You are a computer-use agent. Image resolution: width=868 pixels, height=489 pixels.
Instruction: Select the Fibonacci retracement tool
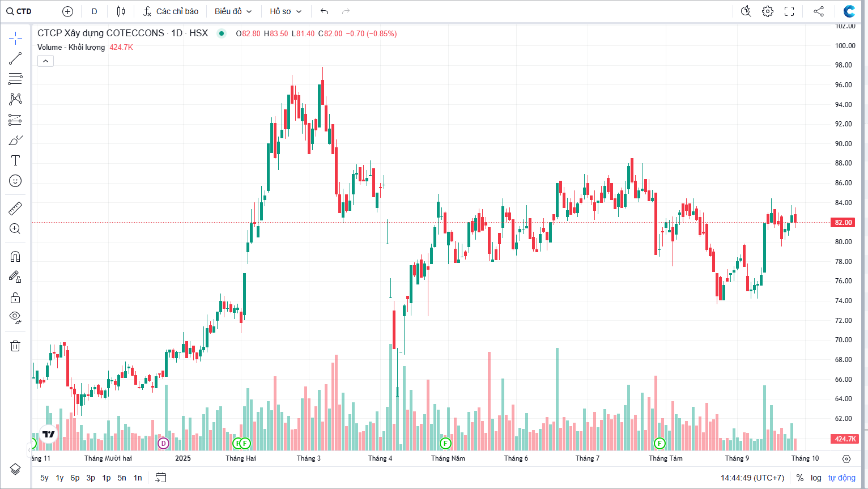point(15,79)
